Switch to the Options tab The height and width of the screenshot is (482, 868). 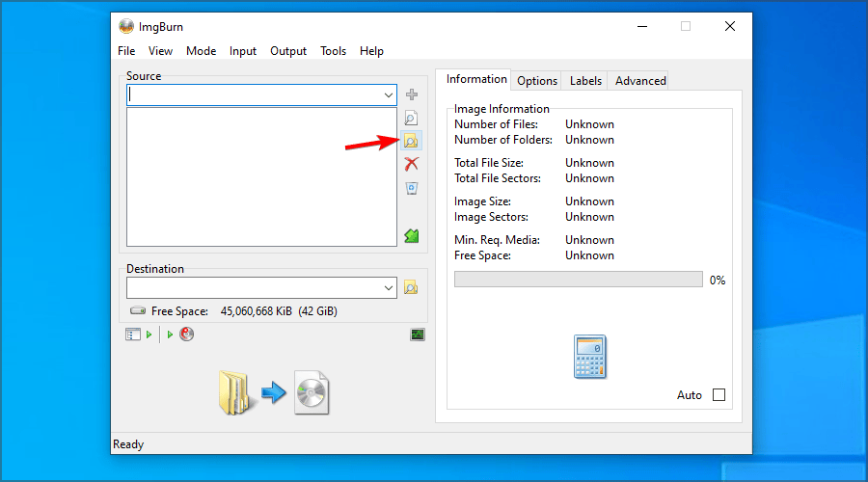pos(537,81)
